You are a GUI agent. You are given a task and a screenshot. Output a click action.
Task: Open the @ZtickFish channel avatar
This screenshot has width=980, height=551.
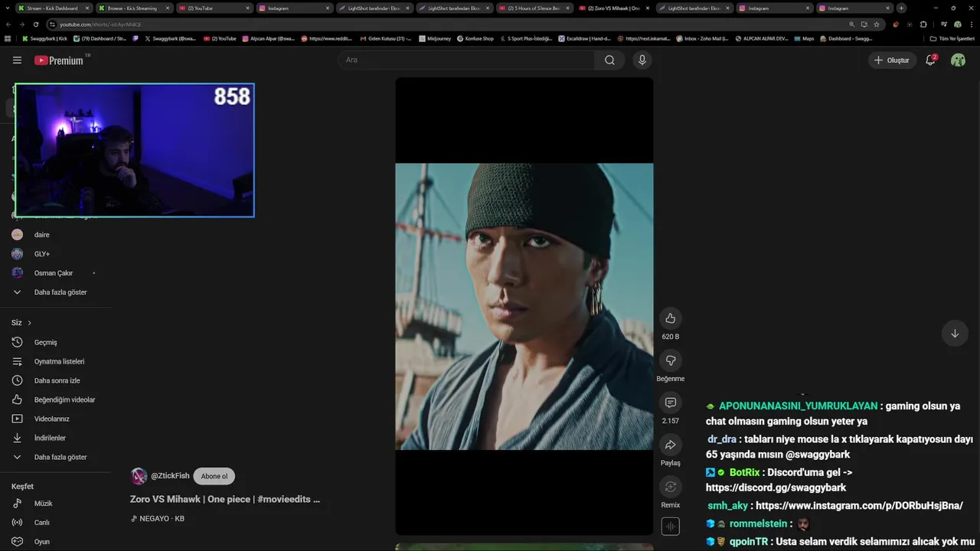coord(139,476)
